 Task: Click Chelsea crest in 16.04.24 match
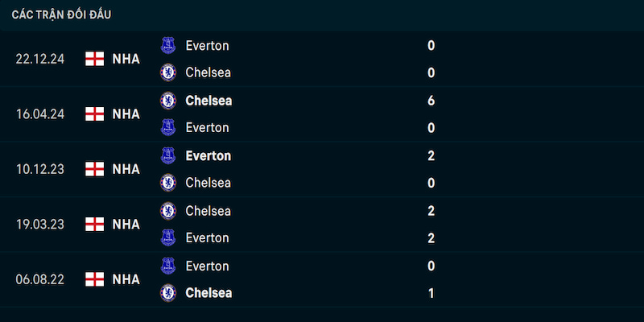click(x=168, y=101)
